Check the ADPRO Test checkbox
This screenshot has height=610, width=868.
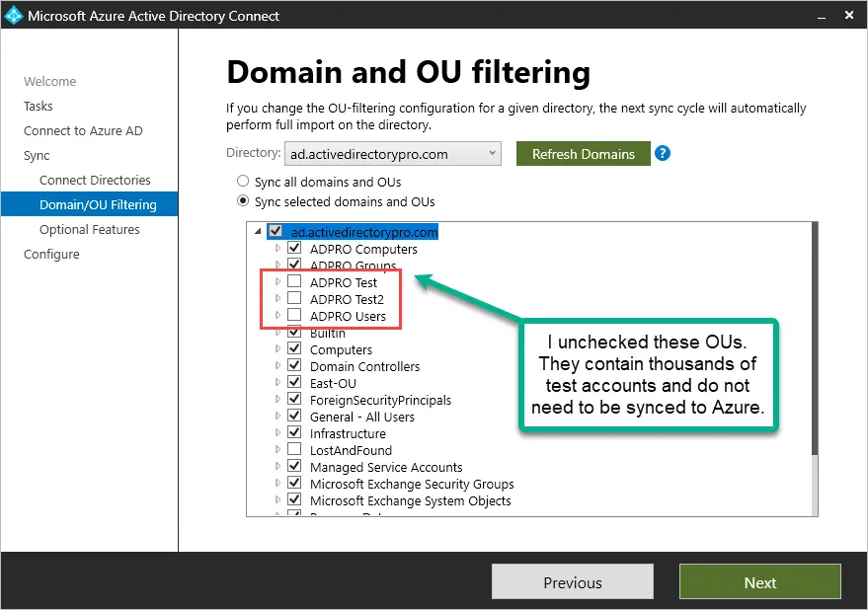[x=294, y=281]
